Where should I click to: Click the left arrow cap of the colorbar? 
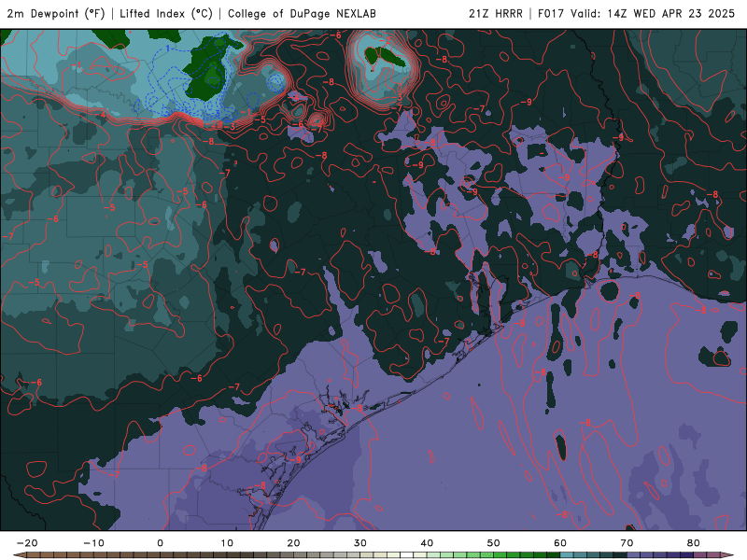click(20, 555)
